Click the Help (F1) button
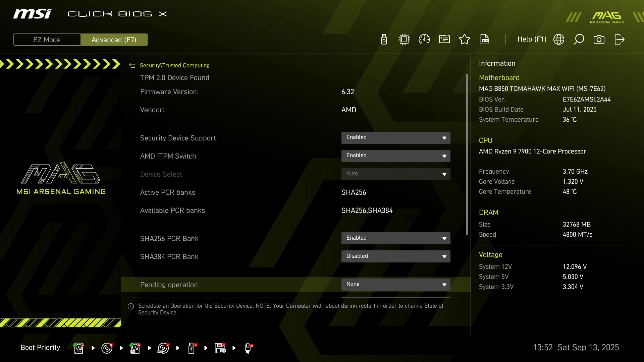This screenshot has height=362, width=644. point(532,40)
